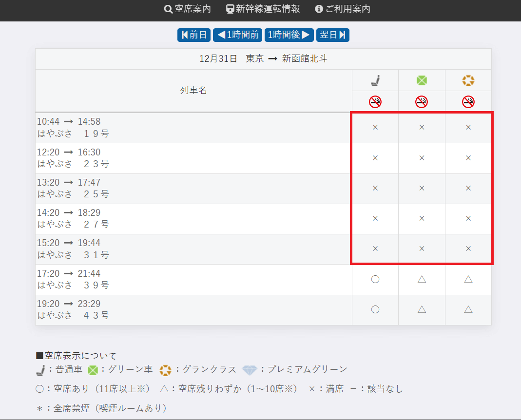Open 新幹線運転情報 in the top menu
This screenshot has height=420, width=521.
[263, 9]
